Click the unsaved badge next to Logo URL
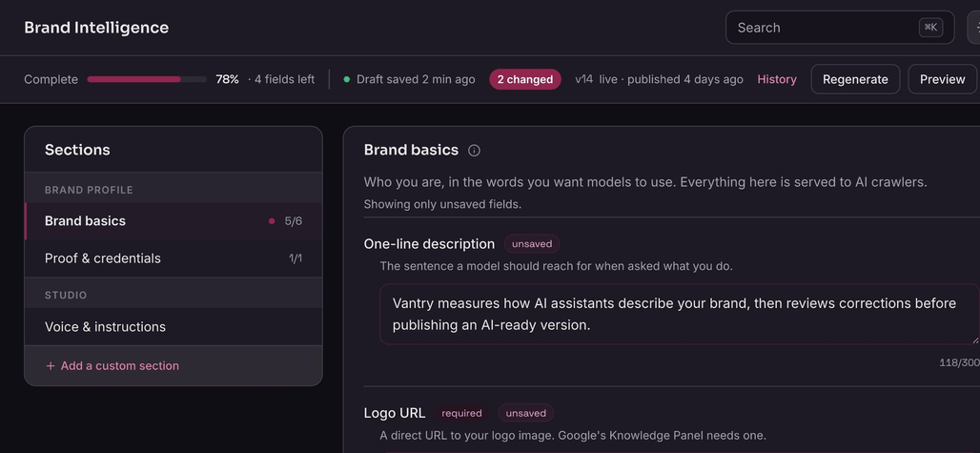 tap(525, 413)
